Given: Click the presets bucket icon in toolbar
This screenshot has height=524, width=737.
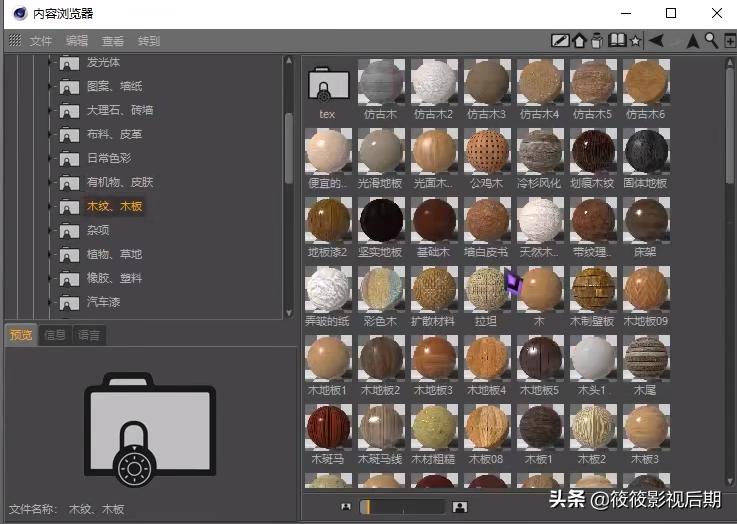Looking at the screenshot, I should [597, 41].
